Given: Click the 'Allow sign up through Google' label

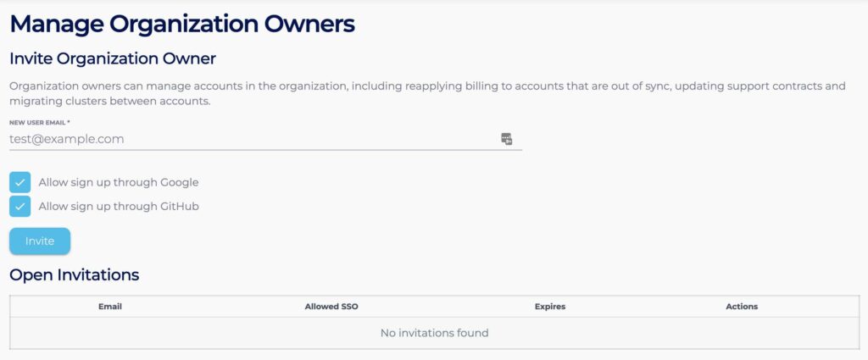Looking at the screenshot, I should click(118, 182).
